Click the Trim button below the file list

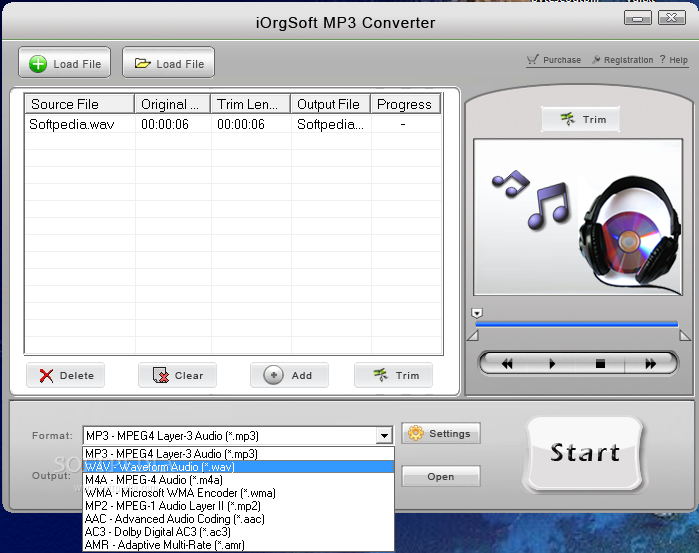click(393, 375)
